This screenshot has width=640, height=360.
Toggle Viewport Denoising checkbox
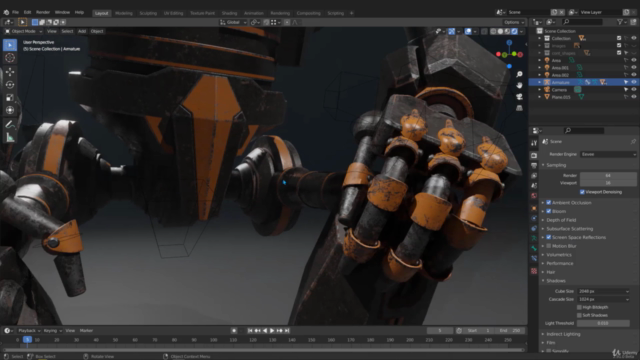(x=582, y=192)
